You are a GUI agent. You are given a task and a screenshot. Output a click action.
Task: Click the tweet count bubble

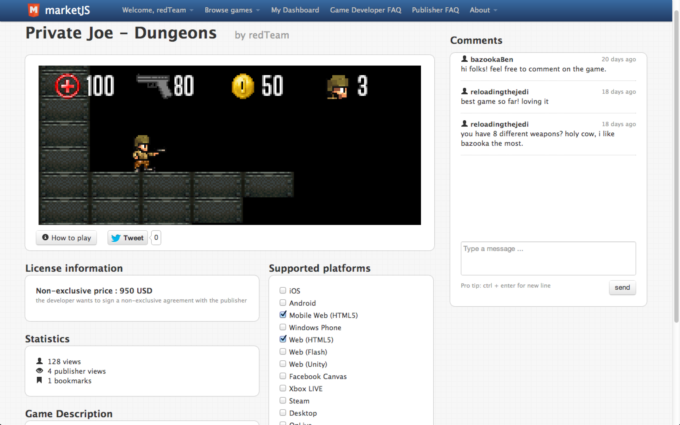156,237
